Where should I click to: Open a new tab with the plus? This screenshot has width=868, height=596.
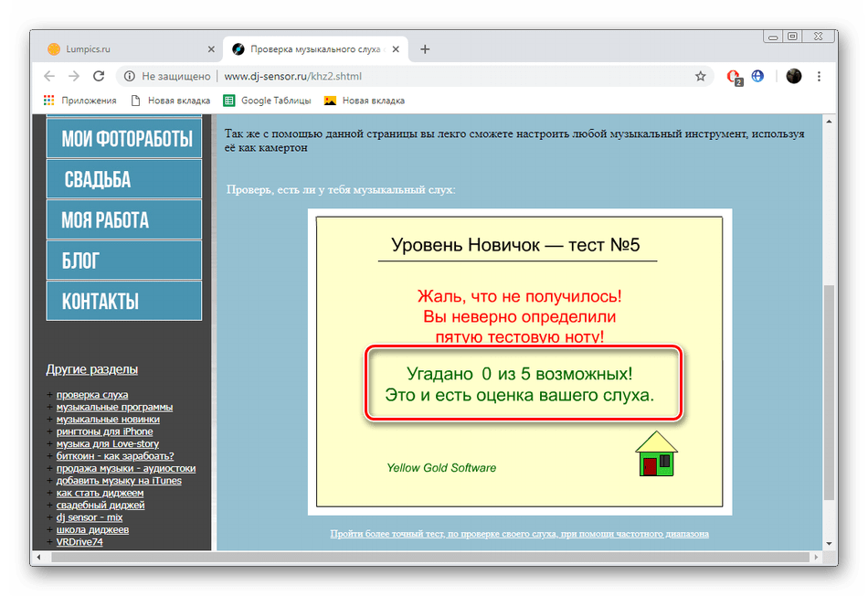tap(424, 49)
